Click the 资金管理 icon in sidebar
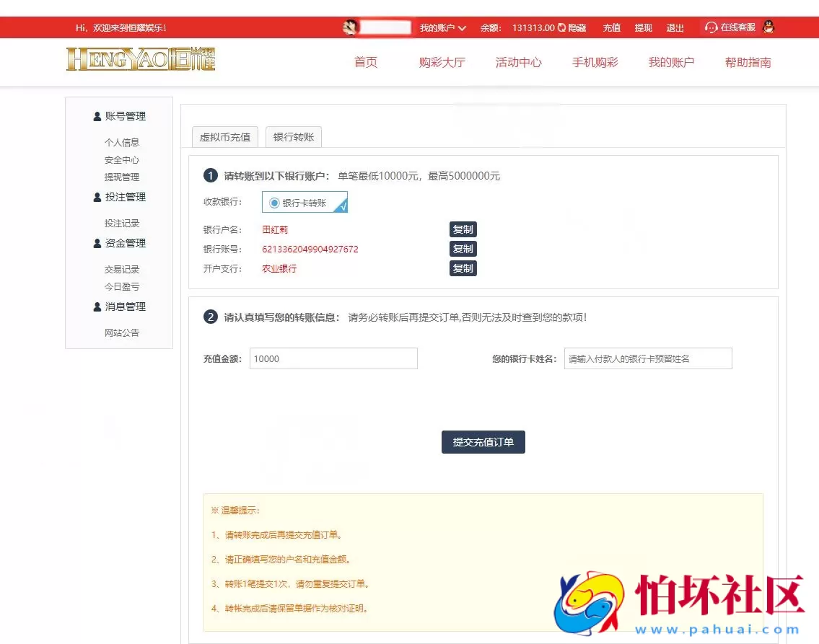The height and width of the screenshot is (644, 819). pyautogui.click(x=97, y=243)
